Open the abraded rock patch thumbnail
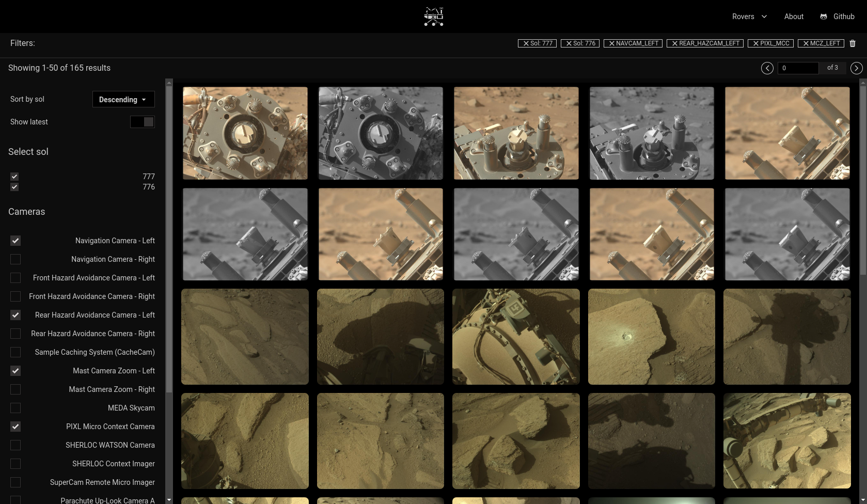867x504 pixels. click(652, 337)
